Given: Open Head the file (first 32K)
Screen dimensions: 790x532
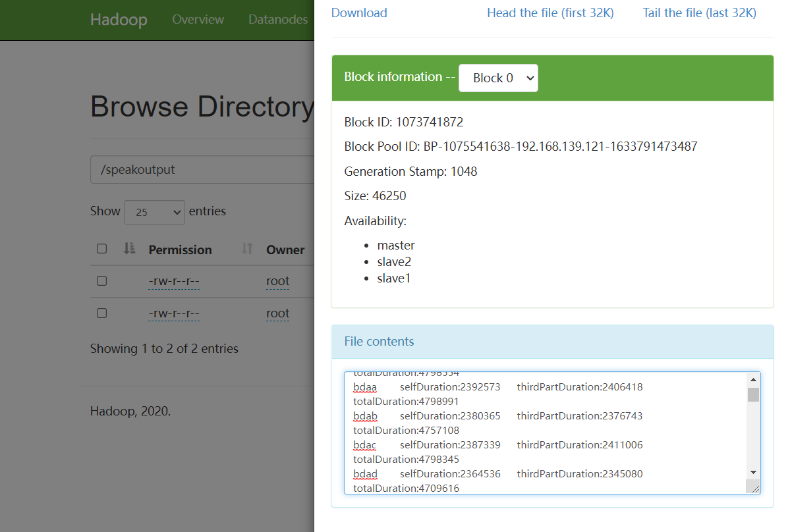Looking at the screenshot, I should click(x=550, y=13).
